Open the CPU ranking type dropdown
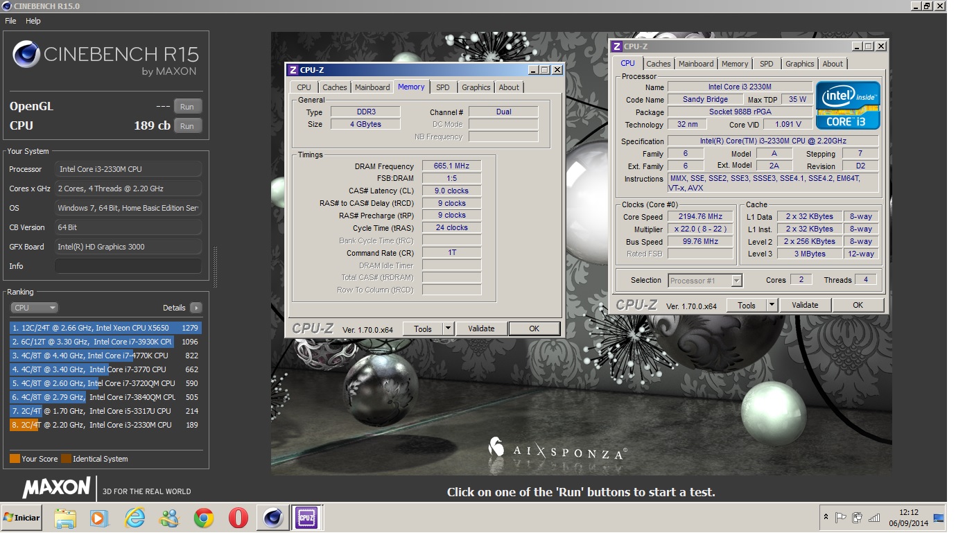Screen dimensions: 965x560 point(34,308)
